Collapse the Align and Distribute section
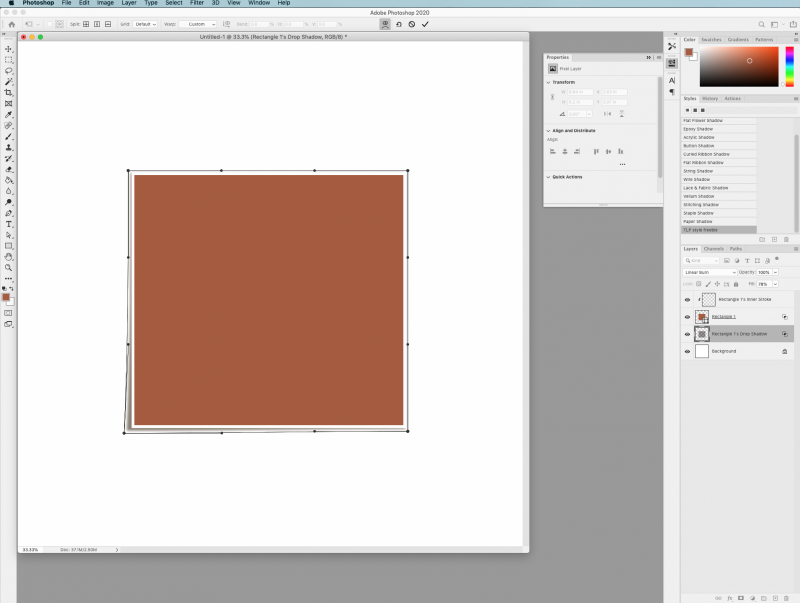Screen dimensions: 800x603 coord(548,131)
